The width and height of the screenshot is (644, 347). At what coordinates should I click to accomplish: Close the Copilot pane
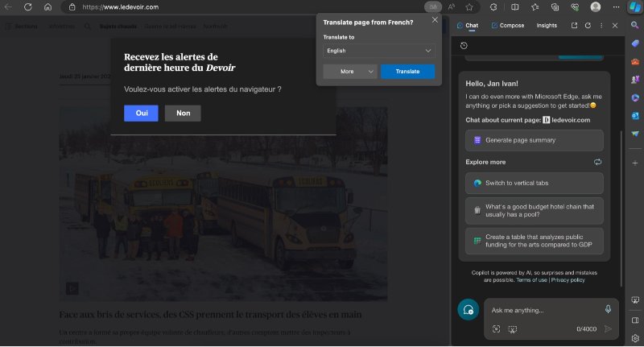tap(615, 26)
